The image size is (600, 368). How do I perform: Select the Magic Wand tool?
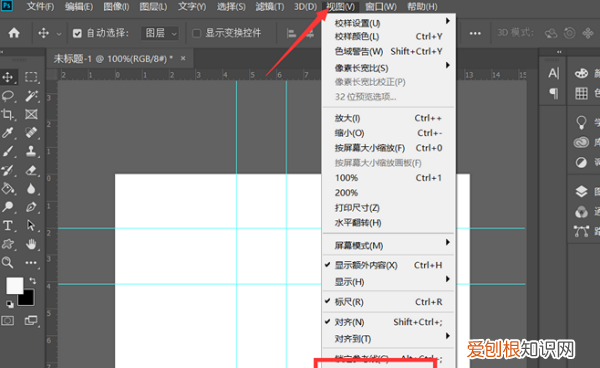(31, 96)
